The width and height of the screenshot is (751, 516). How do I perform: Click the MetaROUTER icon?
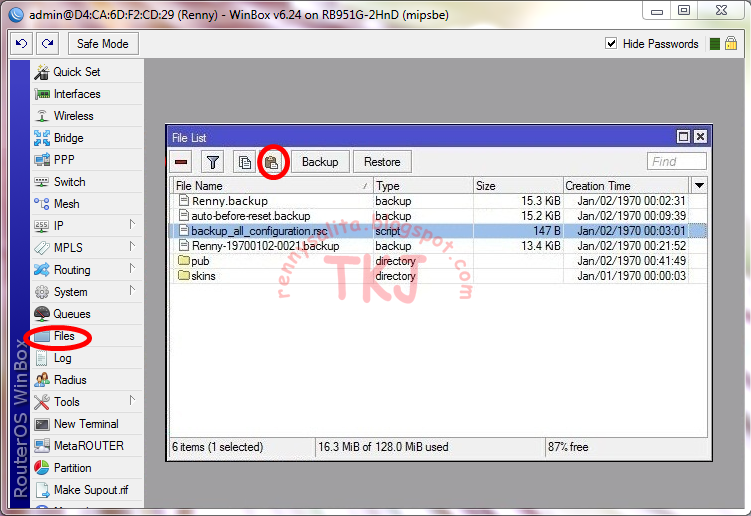(x=42, y=446)
